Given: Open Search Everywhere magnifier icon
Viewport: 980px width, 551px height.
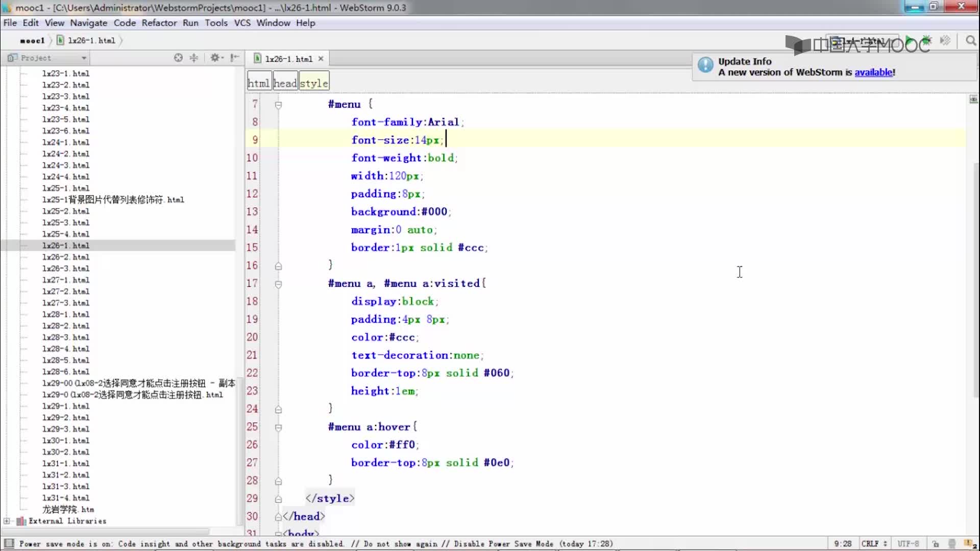Looking at the screenshot, I should [x=971, y=40].
